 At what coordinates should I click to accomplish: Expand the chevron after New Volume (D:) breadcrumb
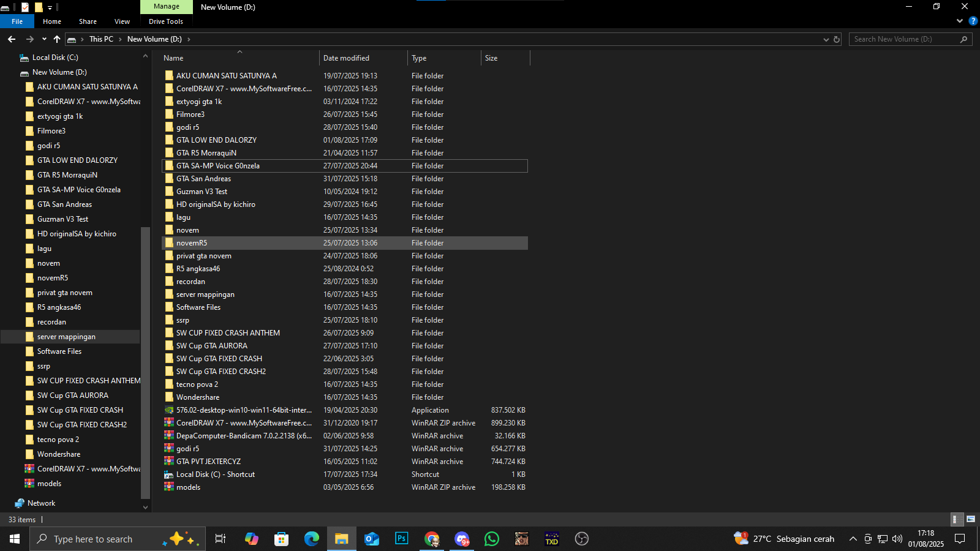pyautogui.click(x=189, y=39)
